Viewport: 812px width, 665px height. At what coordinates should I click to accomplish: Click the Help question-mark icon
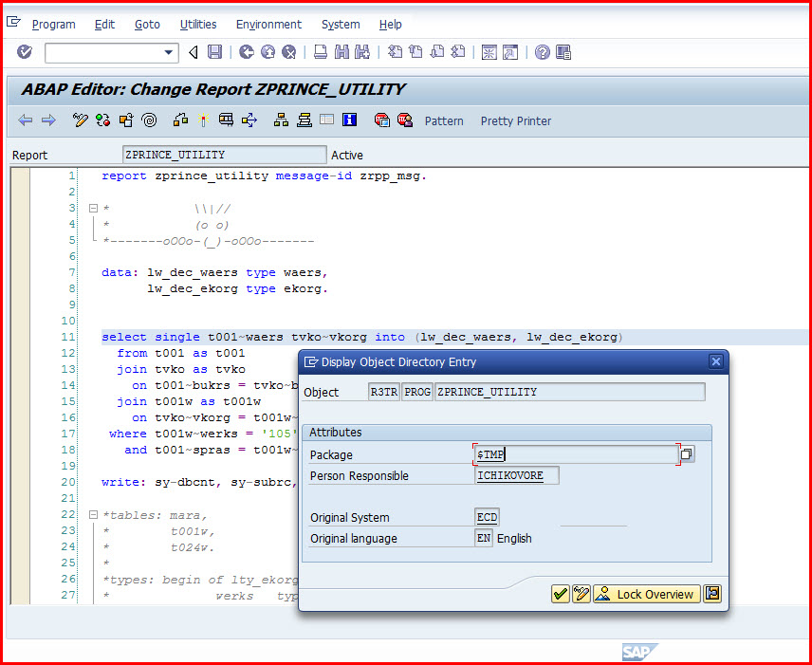(543, 52)
